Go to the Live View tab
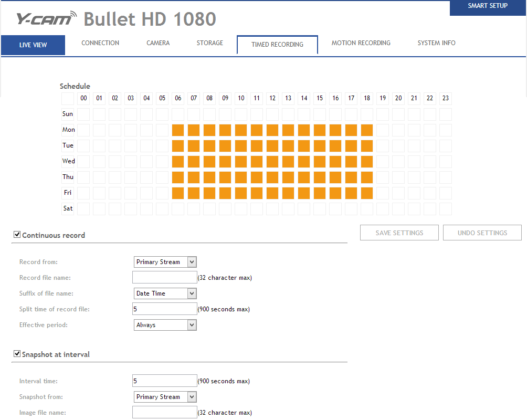This screenshot has height=420, width=527. (x=33, y=45)
